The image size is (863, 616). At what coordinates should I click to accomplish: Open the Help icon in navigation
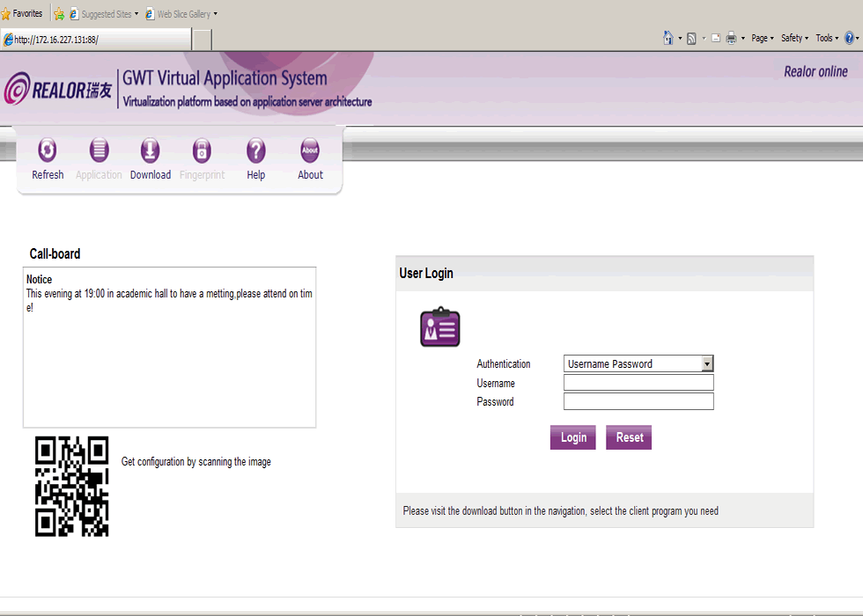pos(255,150)
